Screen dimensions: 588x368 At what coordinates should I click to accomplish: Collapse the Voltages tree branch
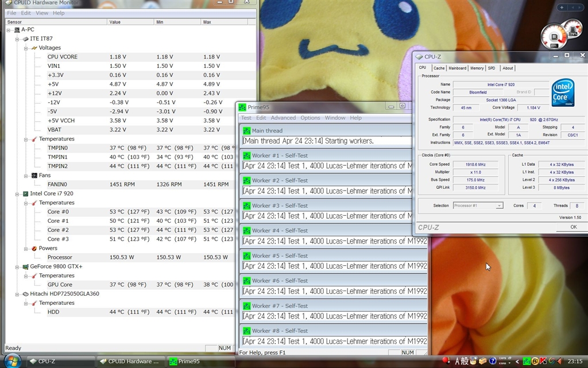(25, 48)
